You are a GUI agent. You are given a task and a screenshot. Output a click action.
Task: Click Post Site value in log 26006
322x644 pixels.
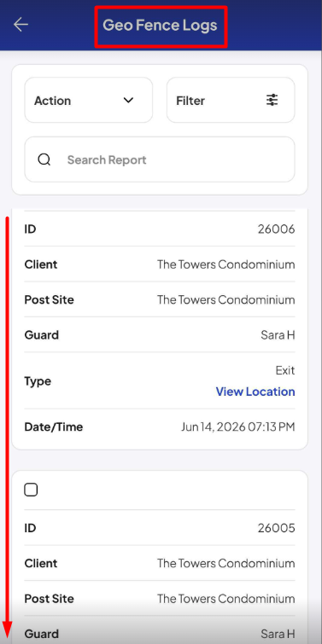click(x=225, y=299)
